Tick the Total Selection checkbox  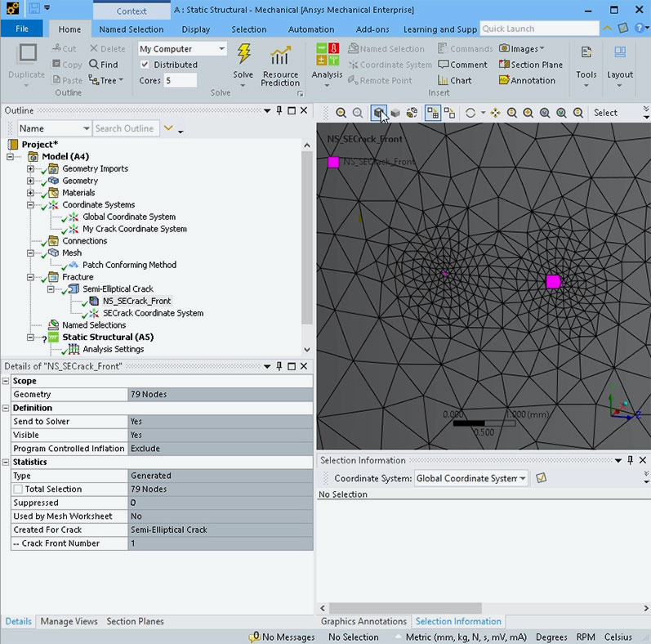(x=18, y=489)
